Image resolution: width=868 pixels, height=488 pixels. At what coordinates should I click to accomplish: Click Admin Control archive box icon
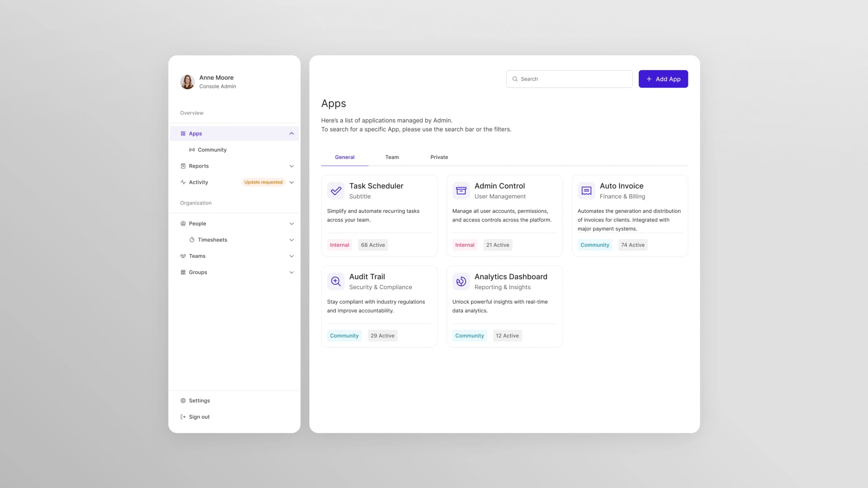click(461, 191)
